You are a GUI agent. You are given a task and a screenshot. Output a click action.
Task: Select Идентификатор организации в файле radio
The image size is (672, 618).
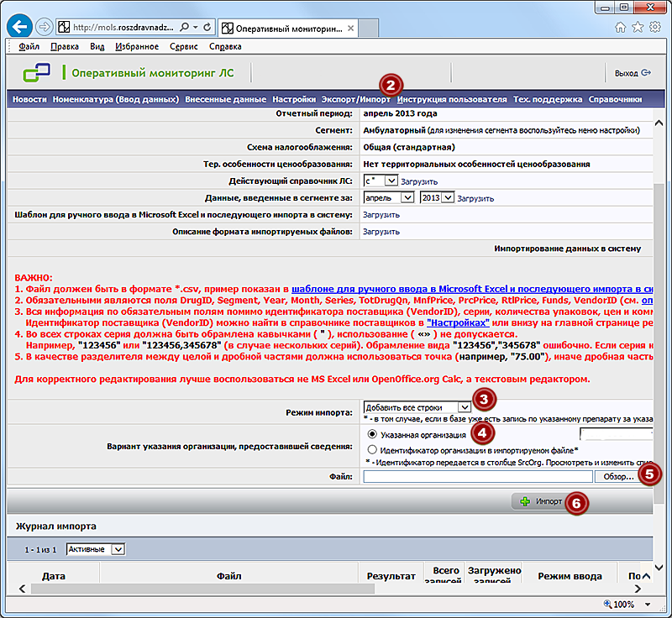[372, 450]
